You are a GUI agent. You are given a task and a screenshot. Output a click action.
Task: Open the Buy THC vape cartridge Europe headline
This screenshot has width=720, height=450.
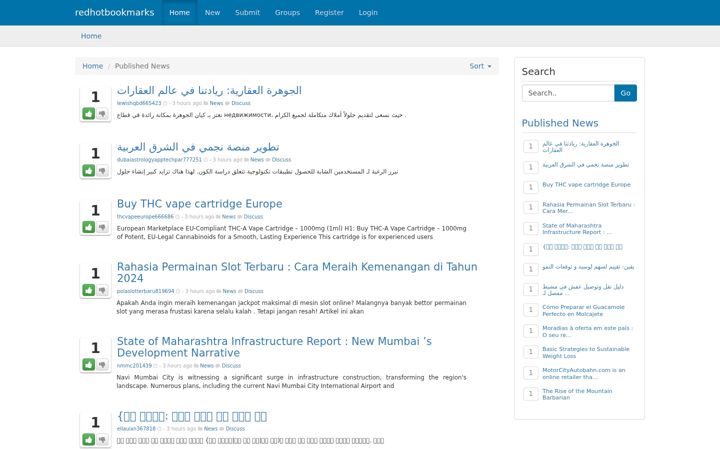[200, 203]
